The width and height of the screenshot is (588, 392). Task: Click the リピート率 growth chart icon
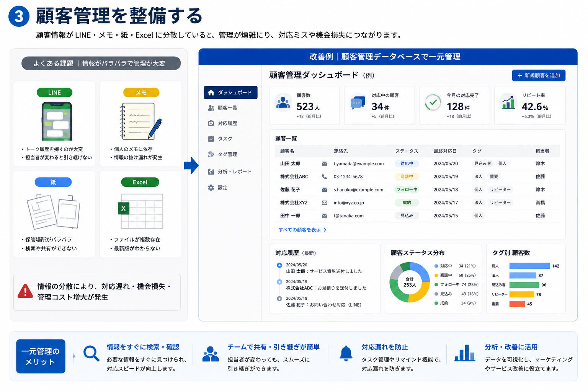(508, 102)
